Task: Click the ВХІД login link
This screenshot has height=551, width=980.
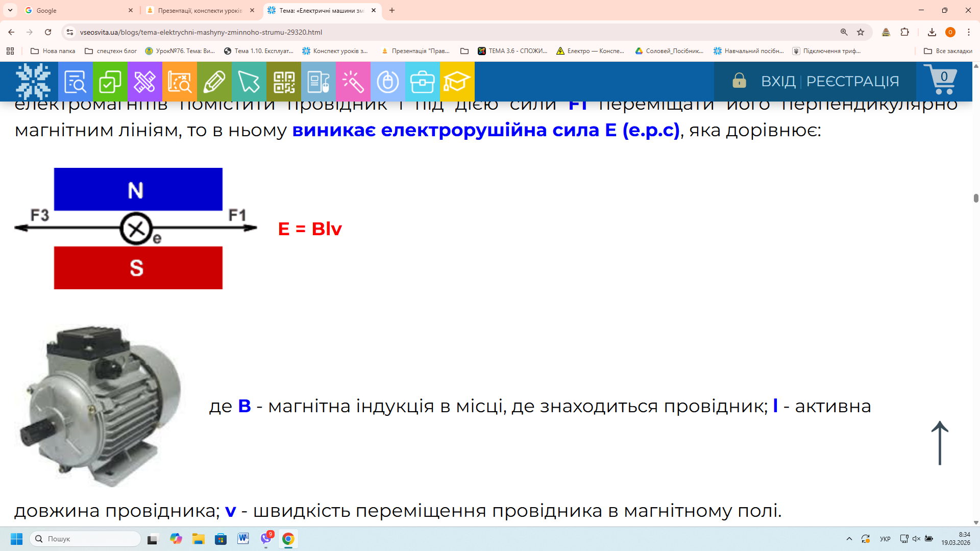Action: pyautogui.click(x=778, y=81)
